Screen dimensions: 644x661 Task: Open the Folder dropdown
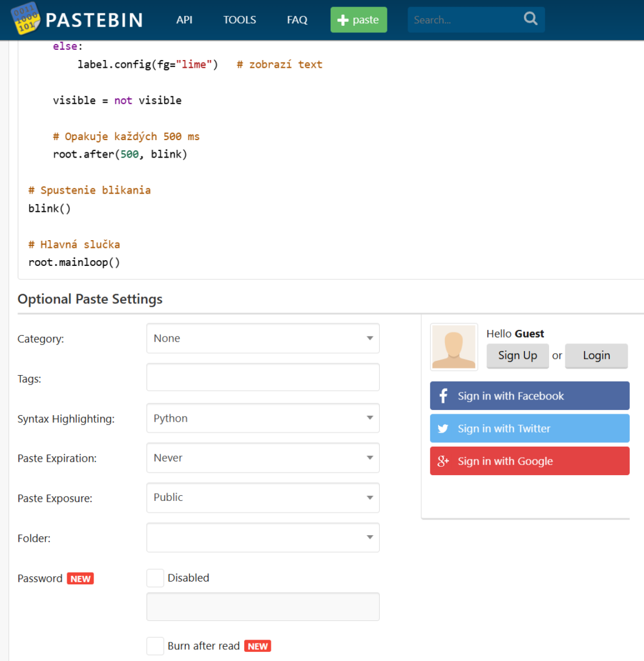pos(263,538)
